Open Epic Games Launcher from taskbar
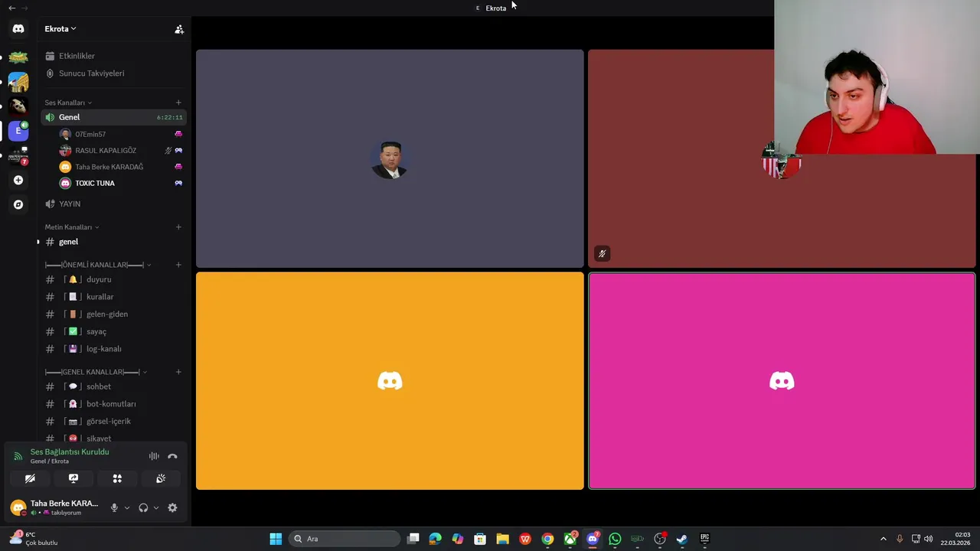The height and width of the screenshot is (551, 980). [x=704, y=539]
